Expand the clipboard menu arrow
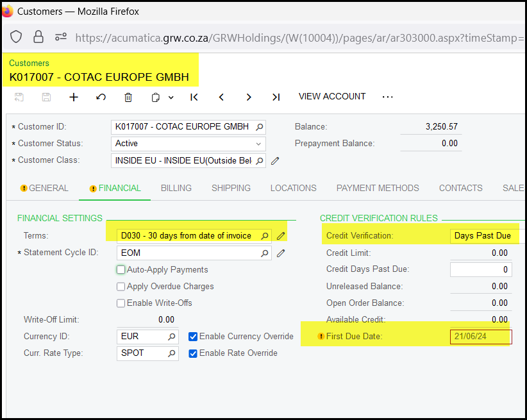Image resolution: width=527 pixels, height=420 pixels. pos(171,97)
